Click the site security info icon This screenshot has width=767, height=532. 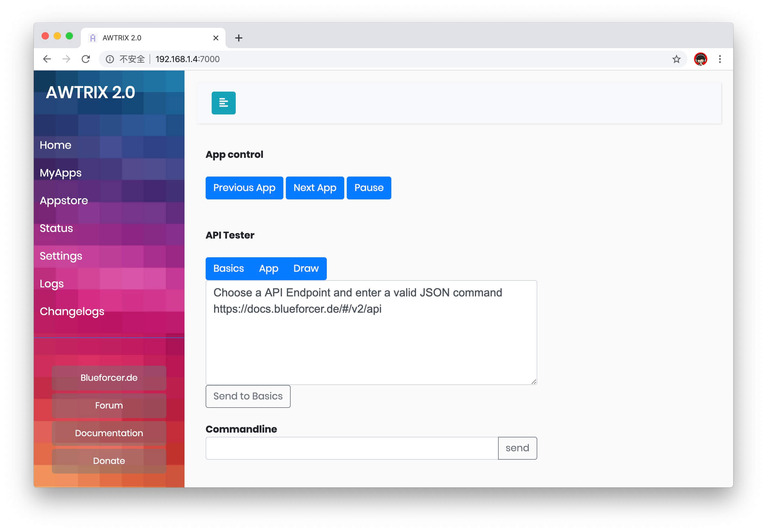(x=110, y=59)
